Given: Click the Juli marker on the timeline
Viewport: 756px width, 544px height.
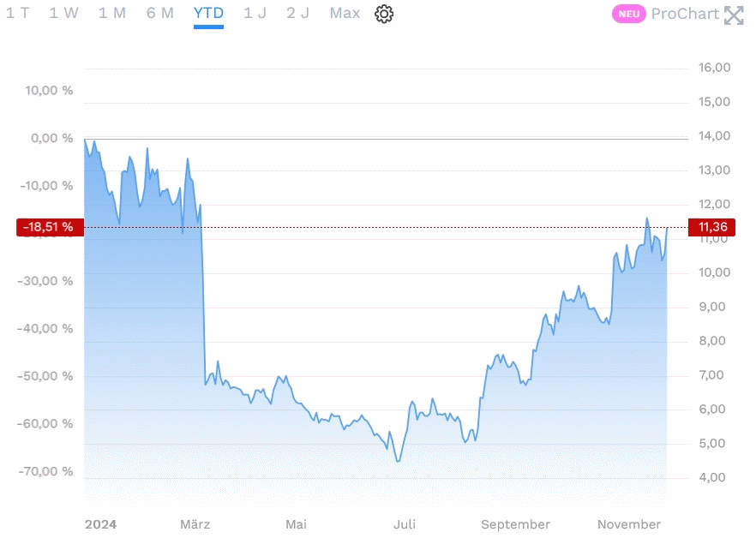Looking at the screenshot, I should pyautogui.click(x=405, y=524).
